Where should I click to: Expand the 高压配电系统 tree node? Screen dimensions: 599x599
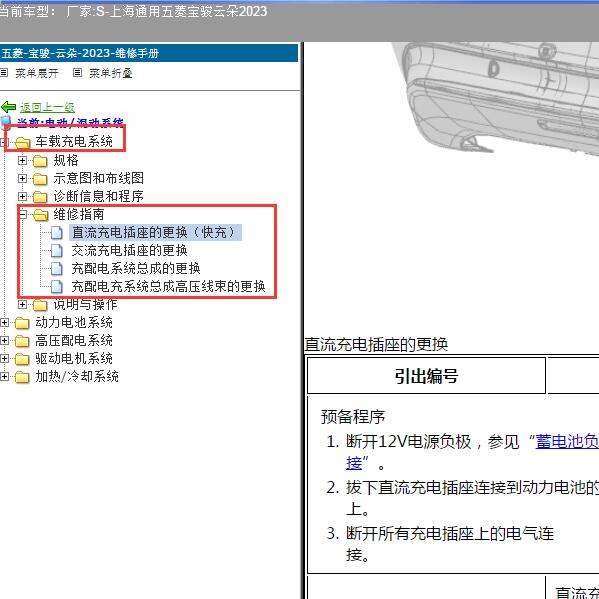point(4,340)
